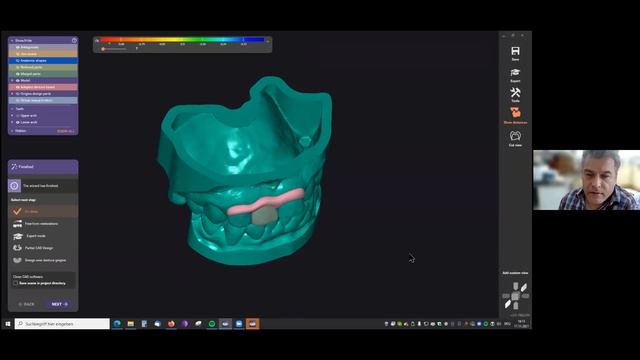The width and height of the screenshot is (640, 360).
Task: Click the NEXT button
Action: pos(60,304)
